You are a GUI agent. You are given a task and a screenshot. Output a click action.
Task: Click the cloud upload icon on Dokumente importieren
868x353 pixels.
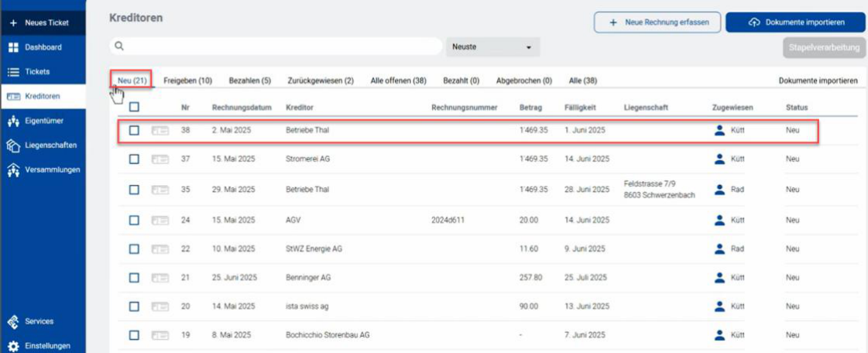pos(754,22)
